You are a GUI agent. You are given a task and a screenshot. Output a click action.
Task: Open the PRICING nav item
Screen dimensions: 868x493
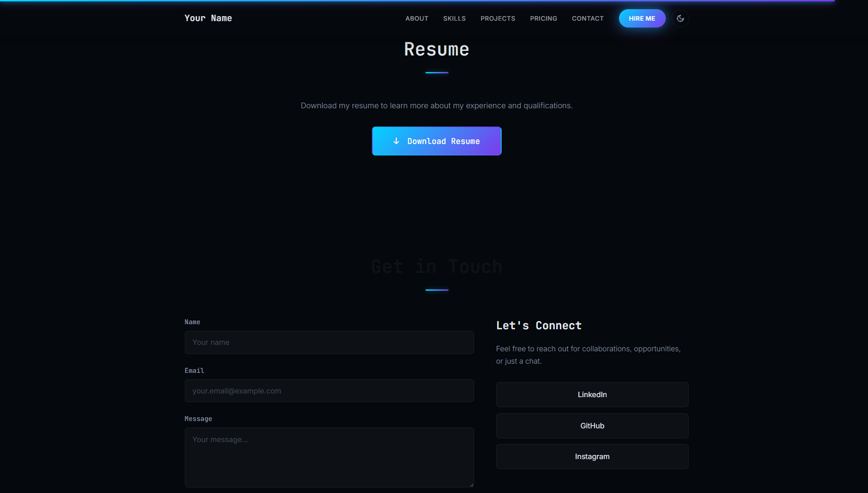pos(543,18)
